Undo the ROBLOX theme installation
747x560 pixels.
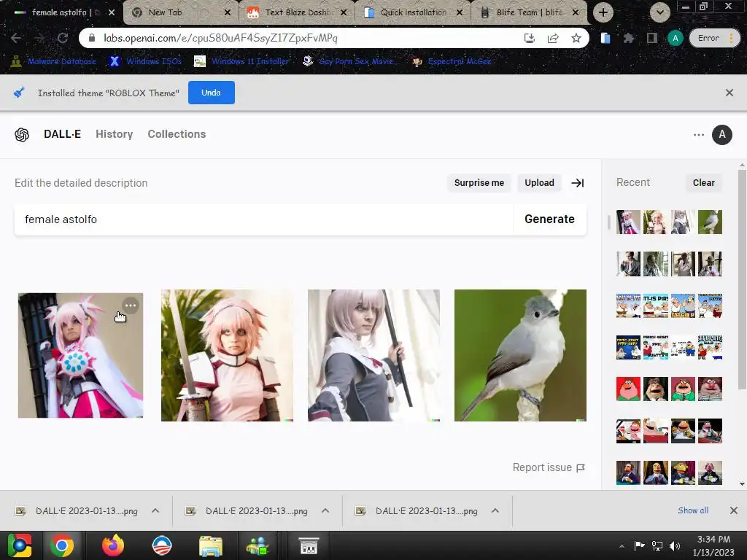click(x=211, y=93)
